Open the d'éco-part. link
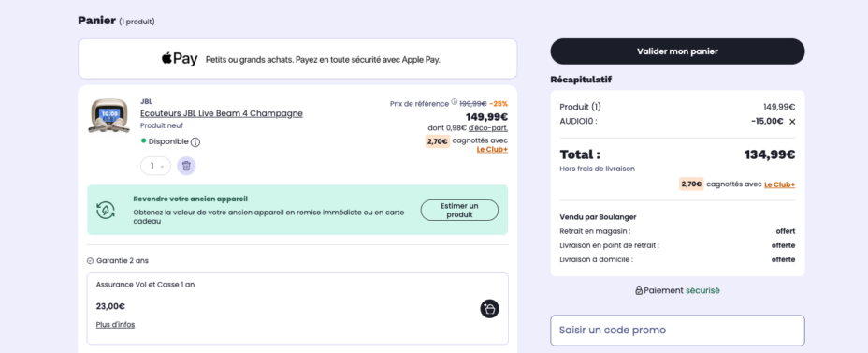868x353 pixels. [x=487, y=128]
